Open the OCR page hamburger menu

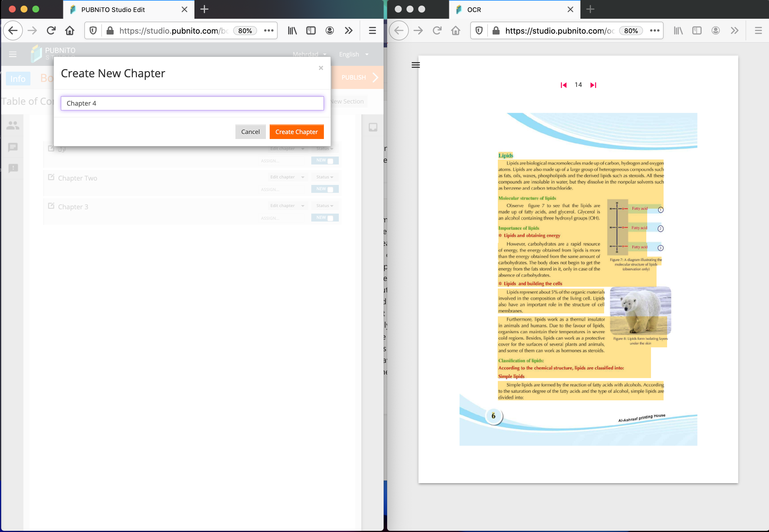click(x=416, y=65)
